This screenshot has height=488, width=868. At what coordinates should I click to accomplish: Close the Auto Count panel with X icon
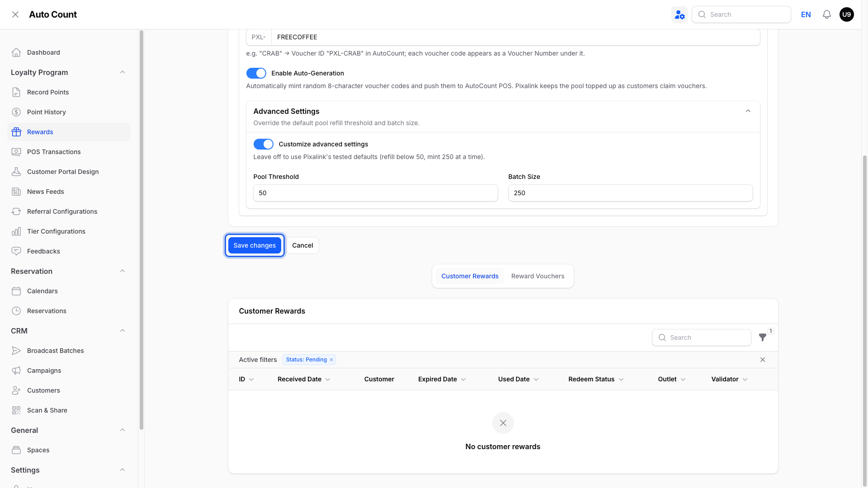click(15, 14)
